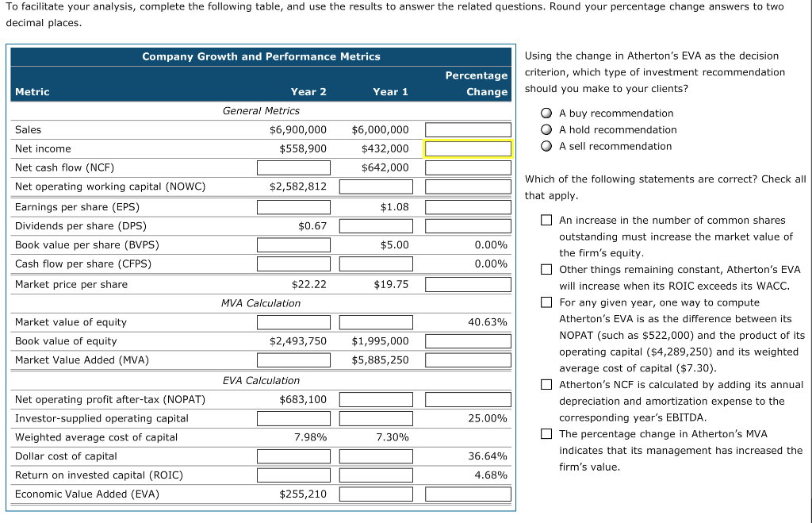Screen dimensions: 812x523
Task: Select the hold recommendation radio button
Action: (x=546, y=129)
